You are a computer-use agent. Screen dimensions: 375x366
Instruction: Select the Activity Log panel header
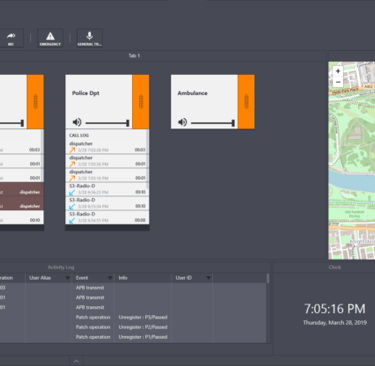point(61,267)
